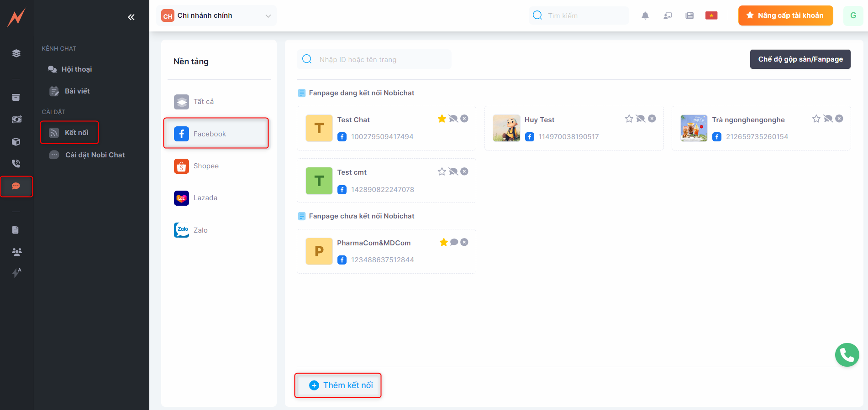Remove the Huy Test fanpage connection

[x=652, y=119]
